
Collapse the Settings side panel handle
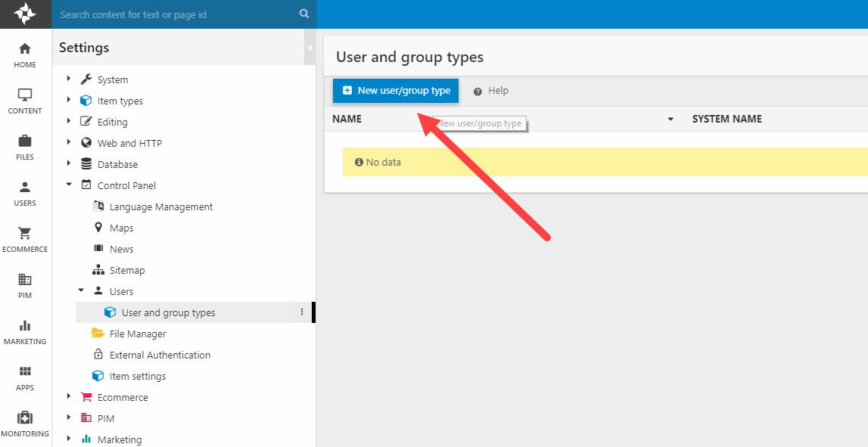click(x=310, y=48)
